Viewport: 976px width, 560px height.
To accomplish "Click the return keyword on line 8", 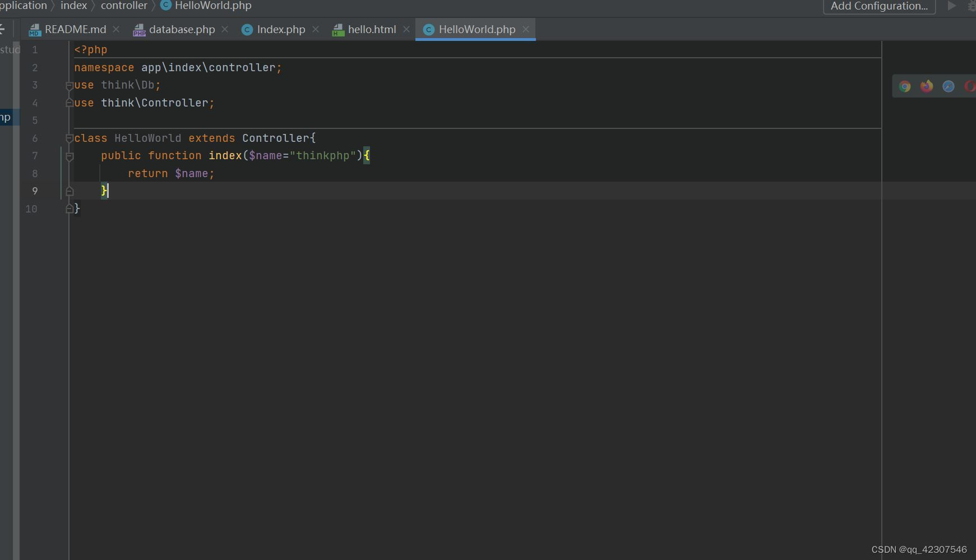I will click(148, 174).
